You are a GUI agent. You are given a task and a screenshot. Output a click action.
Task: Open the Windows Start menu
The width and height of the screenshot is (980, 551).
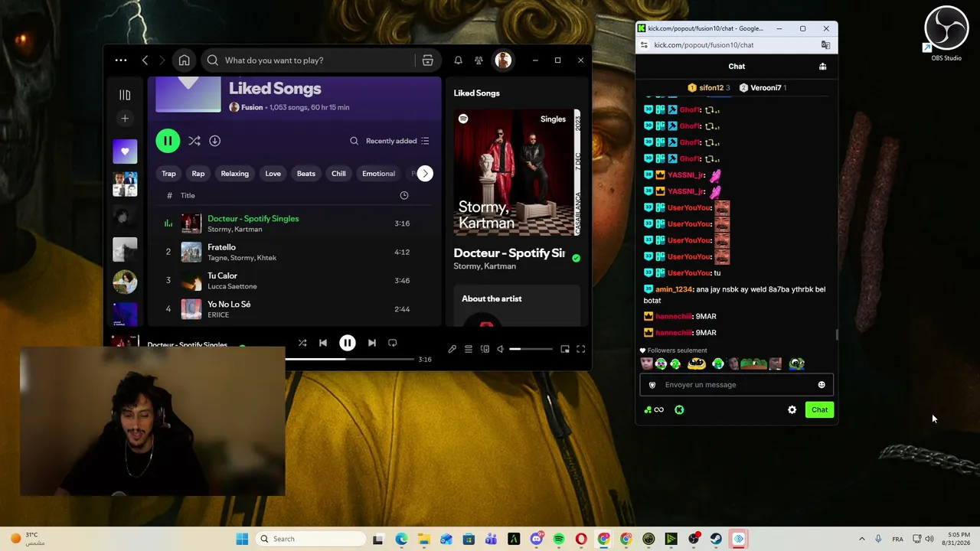pos(242,539)
